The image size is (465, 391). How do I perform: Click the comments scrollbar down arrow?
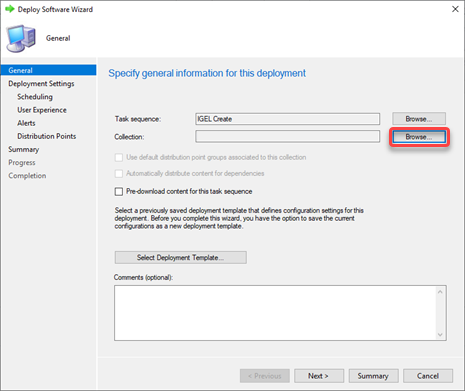click(440, 335)
